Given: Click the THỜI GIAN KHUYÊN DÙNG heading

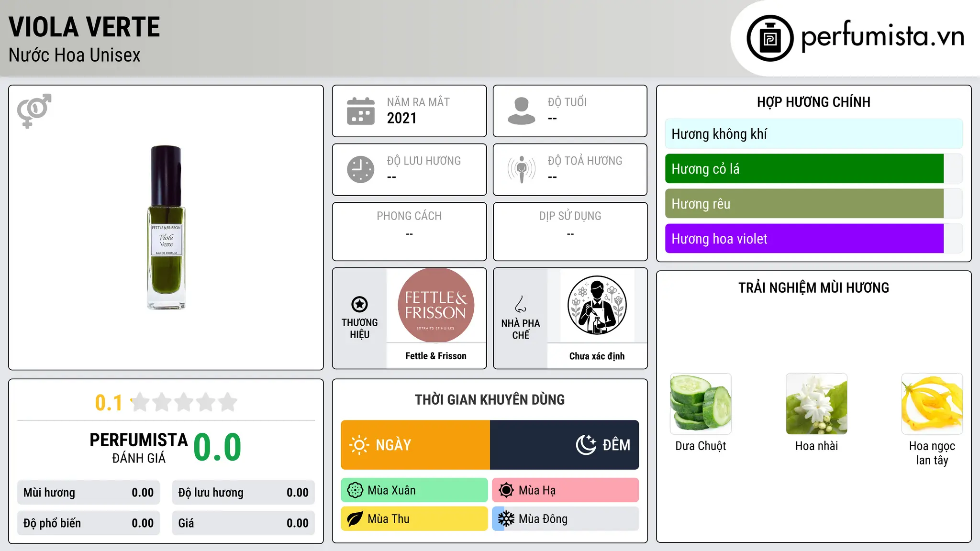Looking at the screenshot, I should (490, 399).
